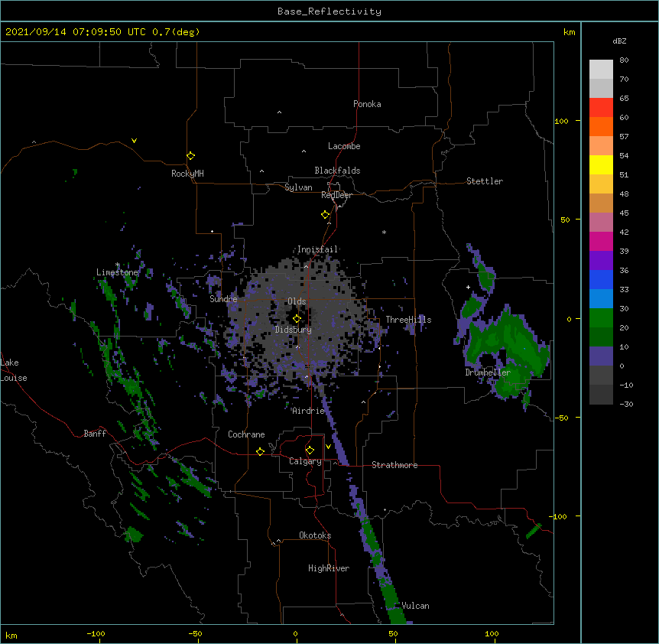The height and width of the screenshot is (644, 659).
Task: Click the Cochrane label
Action: pos(246,434)
